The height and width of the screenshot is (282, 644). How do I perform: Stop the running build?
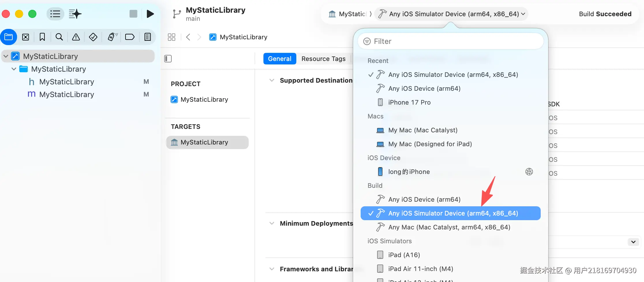pyautogui.click(x=133, y=14)
